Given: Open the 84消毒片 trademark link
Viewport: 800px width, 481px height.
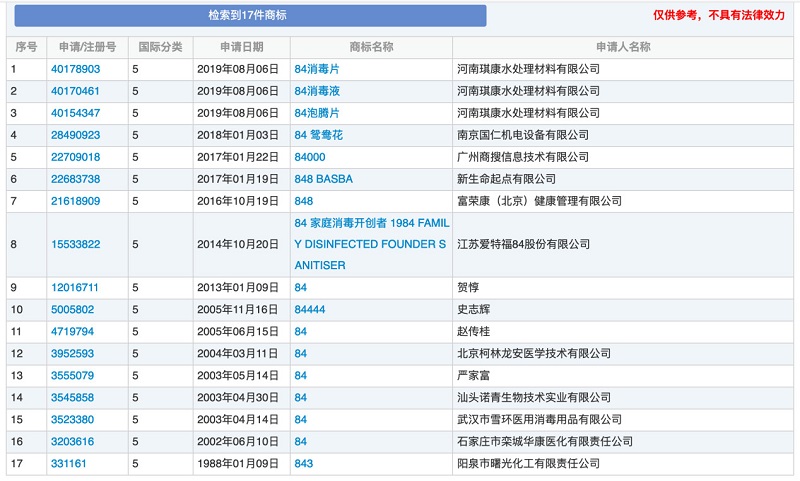Looking at the screenshot, I should coord(317,69).
